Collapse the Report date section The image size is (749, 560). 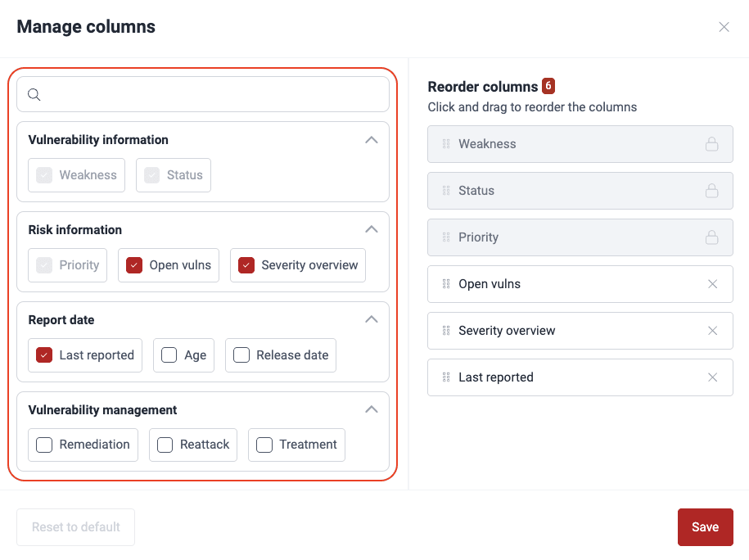click(371, 319)
